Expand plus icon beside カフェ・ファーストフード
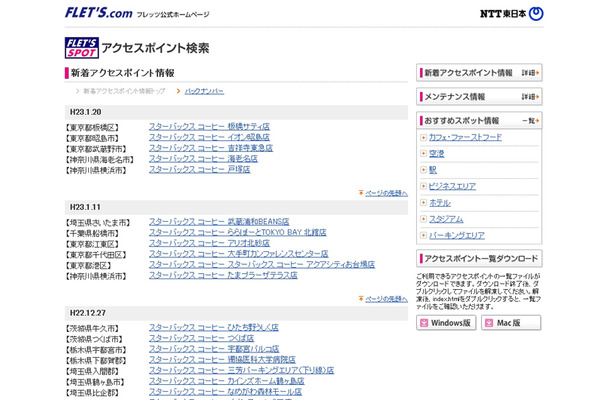Screen dimensions: 610x400 (x=423, y=137)
